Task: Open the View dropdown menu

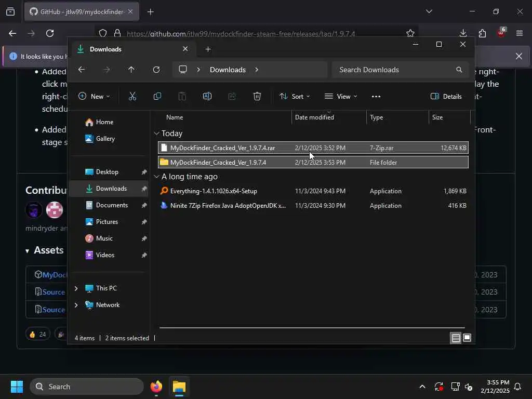Action: click(341, 96)
